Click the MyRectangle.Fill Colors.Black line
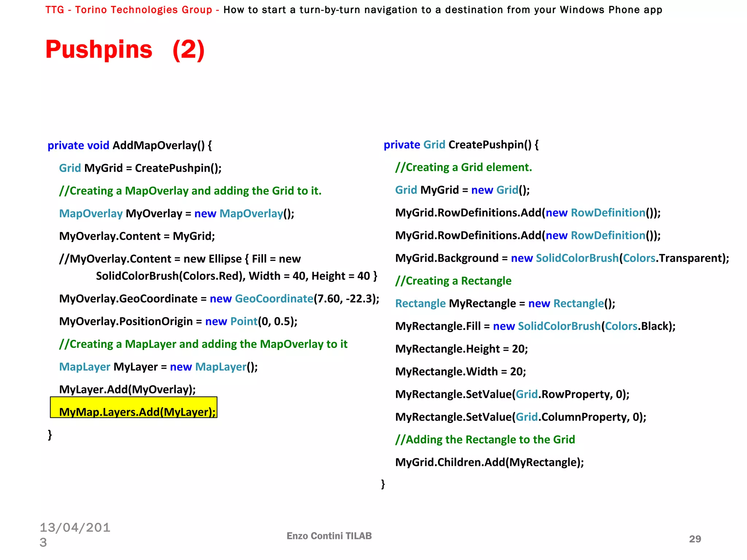 point(535,326)
